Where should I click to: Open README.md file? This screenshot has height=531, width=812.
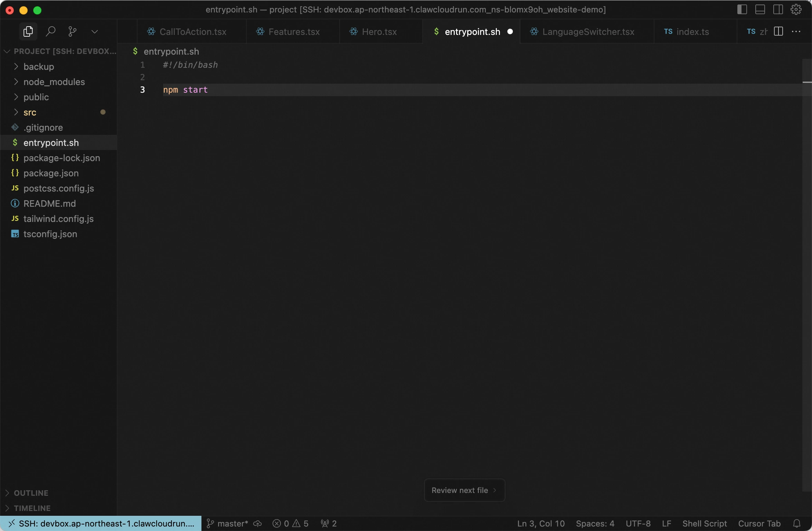tap(58, 203)
